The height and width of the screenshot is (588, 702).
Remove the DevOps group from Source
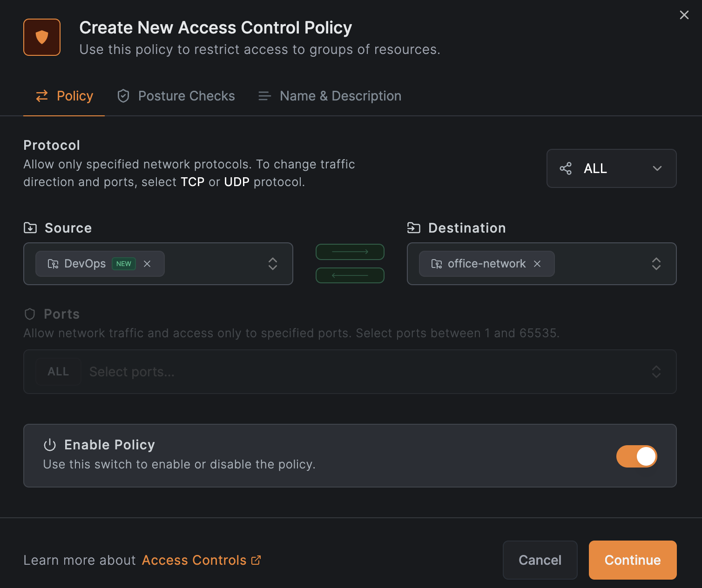coord(147,264)
